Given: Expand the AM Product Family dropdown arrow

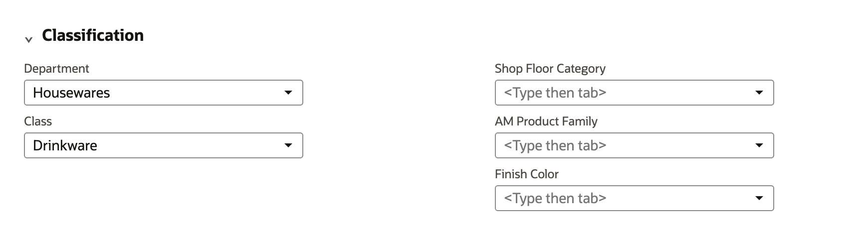Looking at the screenshot, I should click(759, 145).
